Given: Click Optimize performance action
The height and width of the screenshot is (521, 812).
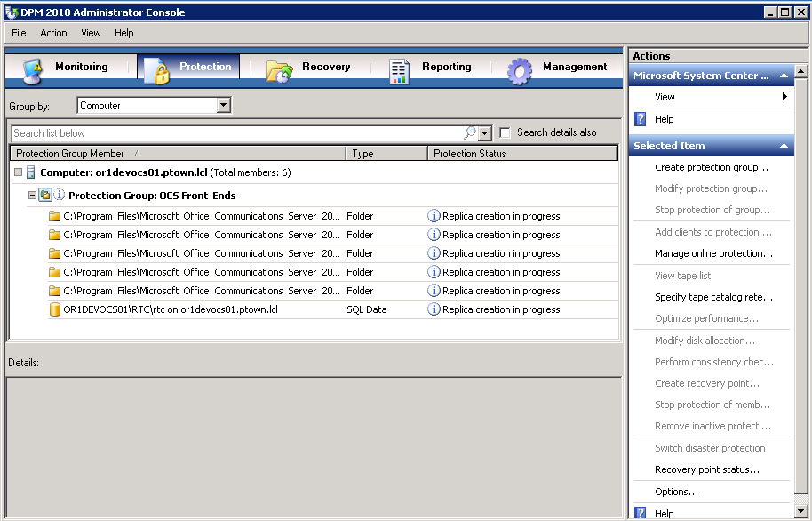Looking at the screenshot, I should click(x=706, y=318).
